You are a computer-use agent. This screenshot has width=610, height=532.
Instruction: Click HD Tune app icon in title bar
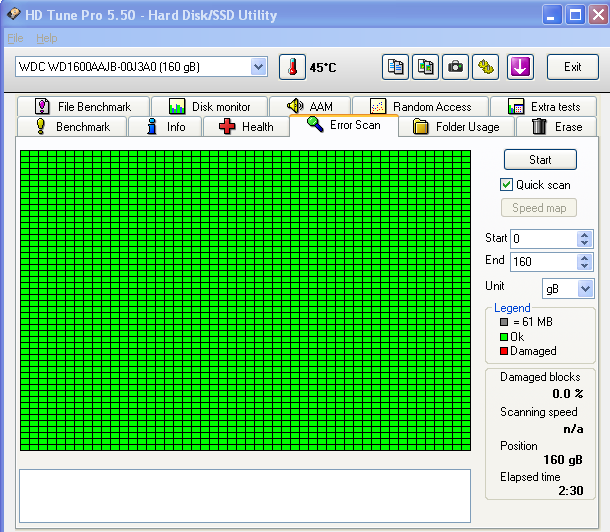14,14
